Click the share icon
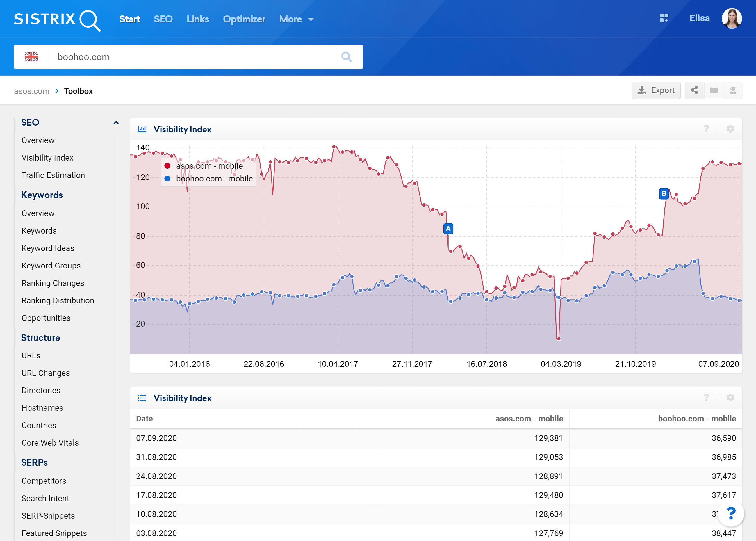Screen dimensions: 756x541 pos(694,91)
